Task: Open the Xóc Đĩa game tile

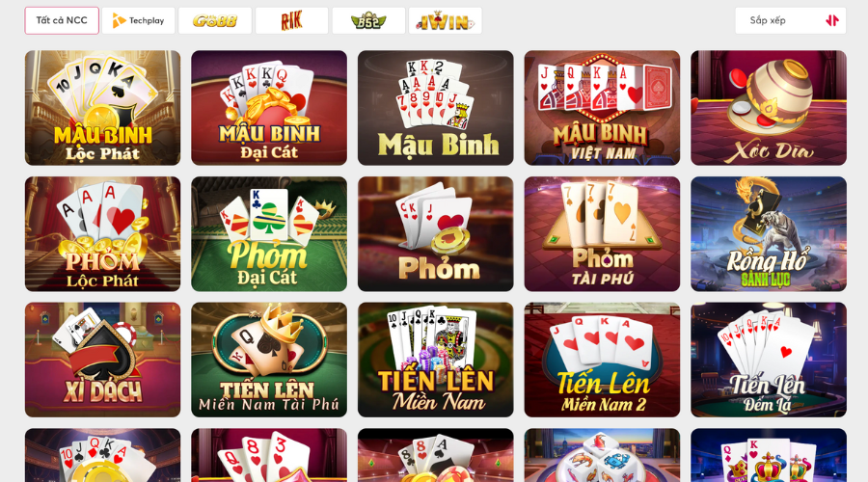Action: [769, 108]
